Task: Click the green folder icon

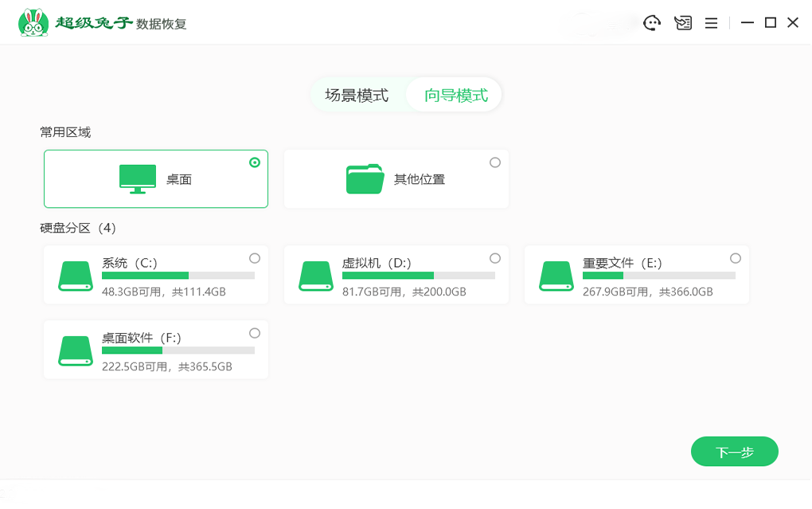Action: (x=365, y=179)
